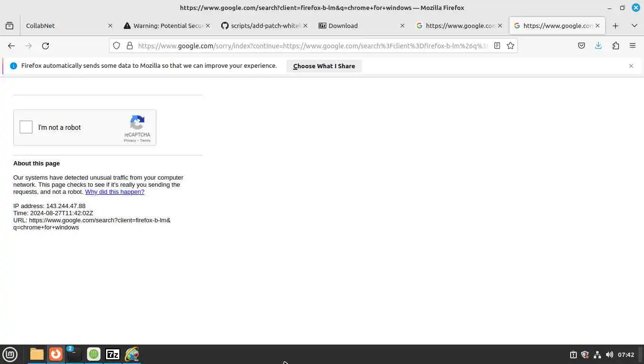This screenshot has width=644, height=364.
Task: Open reCAPTCHA Privacy link
Action: pos(130,141)
